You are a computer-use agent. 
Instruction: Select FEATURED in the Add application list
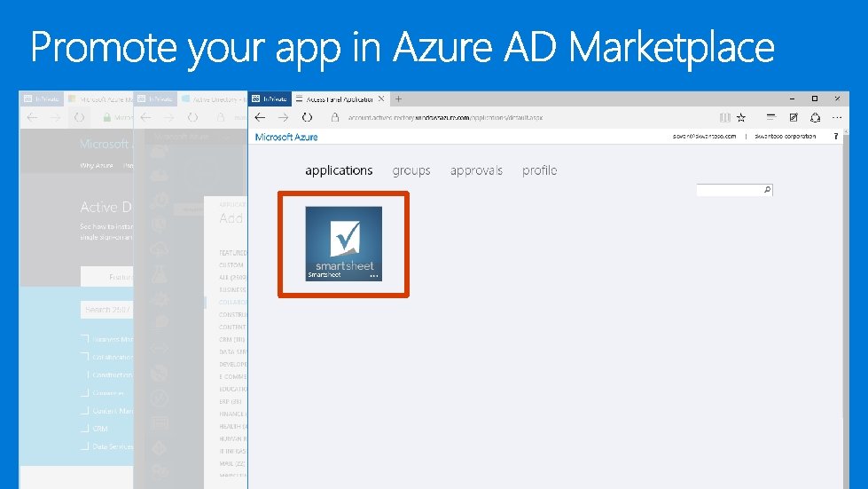232,253
